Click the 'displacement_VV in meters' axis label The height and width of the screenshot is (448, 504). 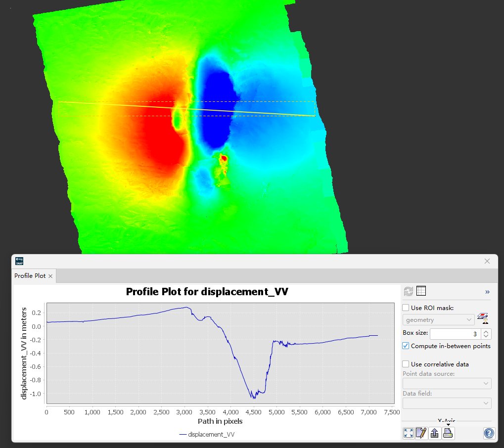[x=24, y=353]
